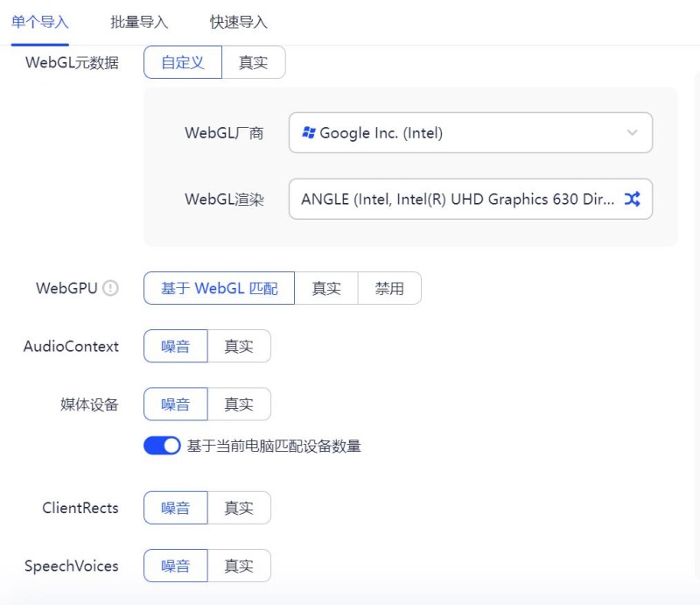Select 真实 for AudioContext
Image resolution: width=700 pixels, height=605 pixels.
pyautogui.click(x=239, y=347)
